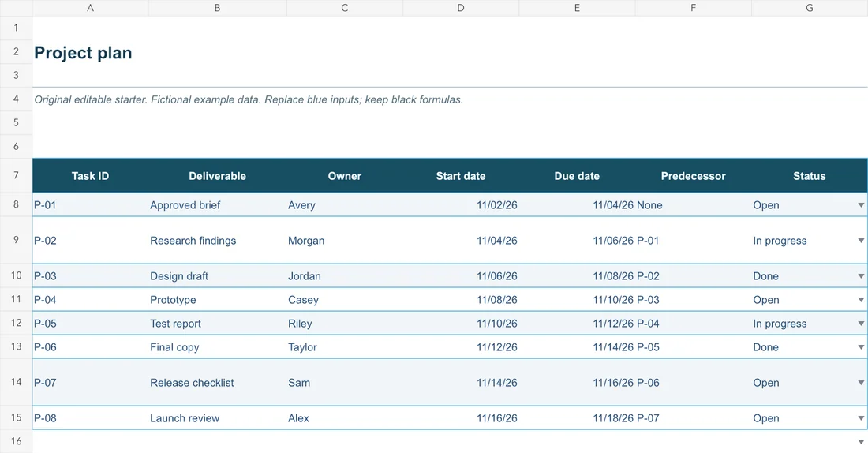Select cell P-01 in Task ID column

90,205
